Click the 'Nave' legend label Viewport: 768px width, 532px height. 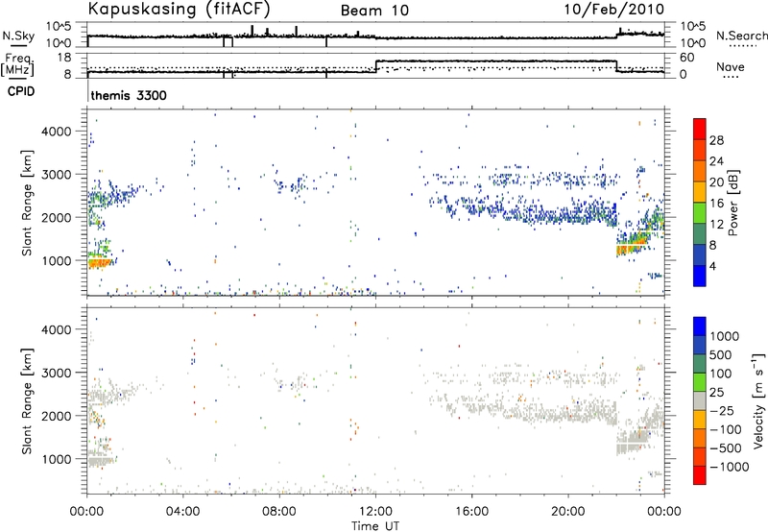click(x=731, y=66)
